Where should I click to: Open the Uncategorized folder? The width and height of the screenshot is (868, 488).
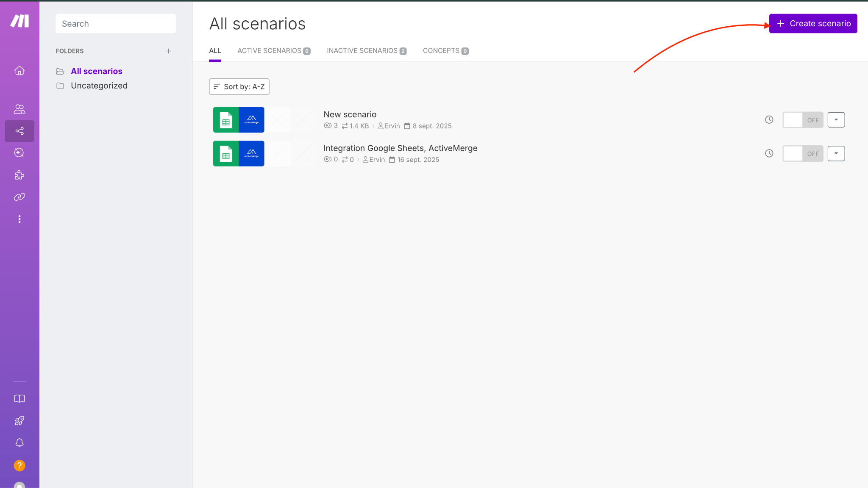(x=99, y=85)
